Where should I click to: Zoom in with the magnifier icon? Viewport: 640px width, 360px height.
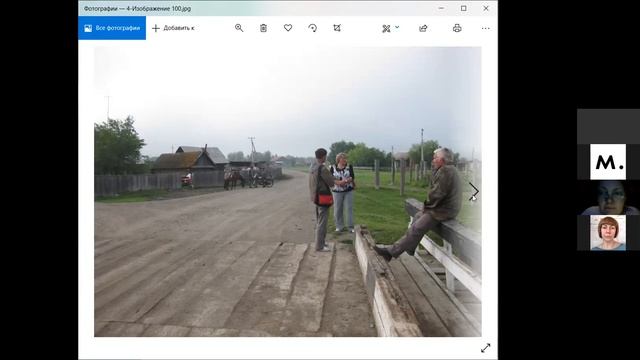[x=239, y=28]
